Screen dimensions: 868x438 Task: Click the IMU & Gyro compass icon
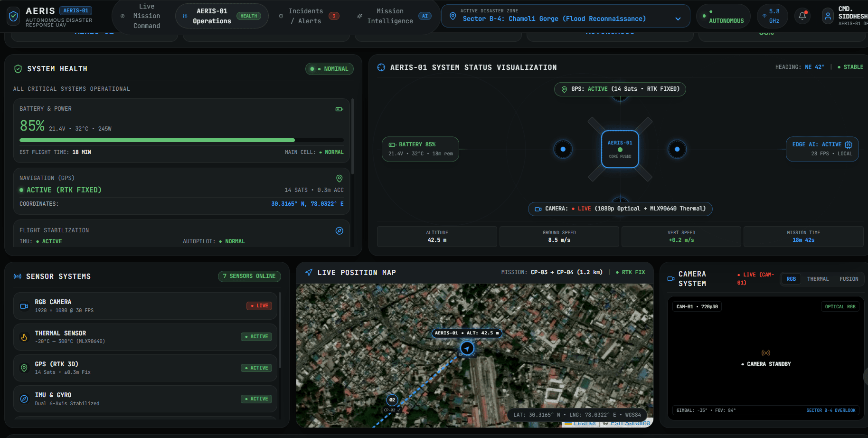click(x=24, y=399)
